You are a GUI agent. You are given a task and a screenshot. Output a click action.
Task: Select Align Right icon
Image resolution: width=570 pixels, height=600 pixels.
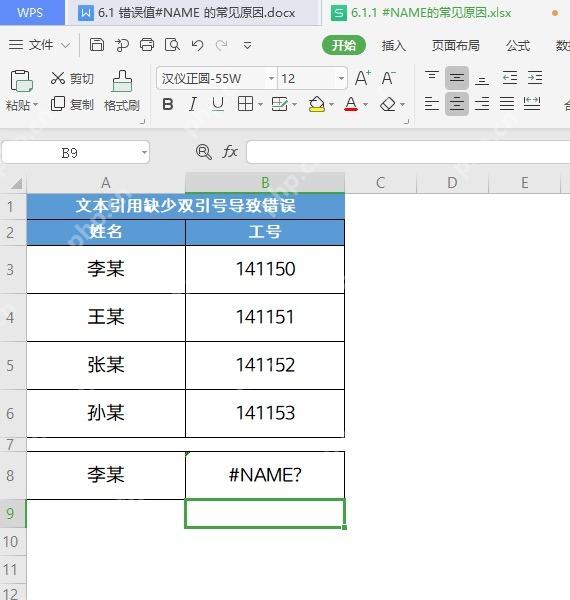point(482,104)
